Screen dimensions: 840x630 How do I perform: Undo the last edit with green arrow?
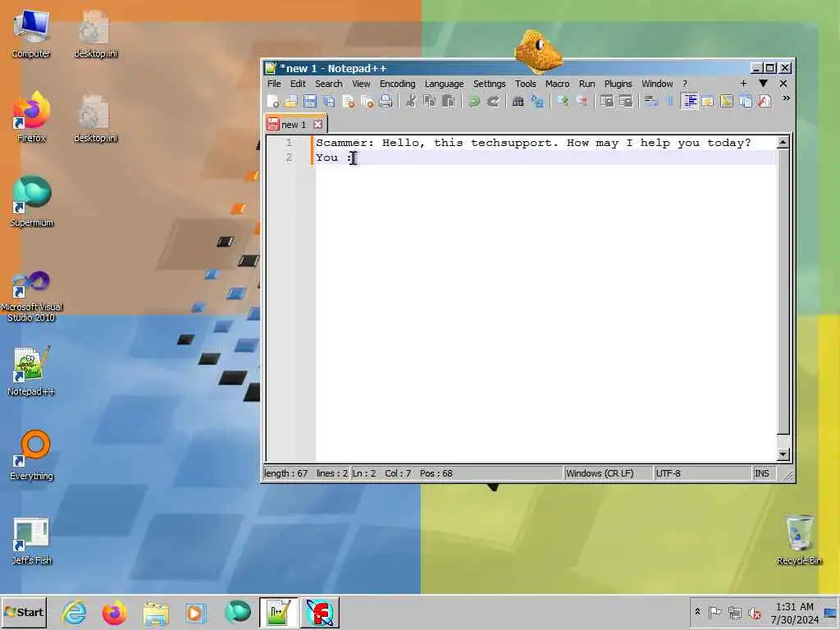click(473, 101)
